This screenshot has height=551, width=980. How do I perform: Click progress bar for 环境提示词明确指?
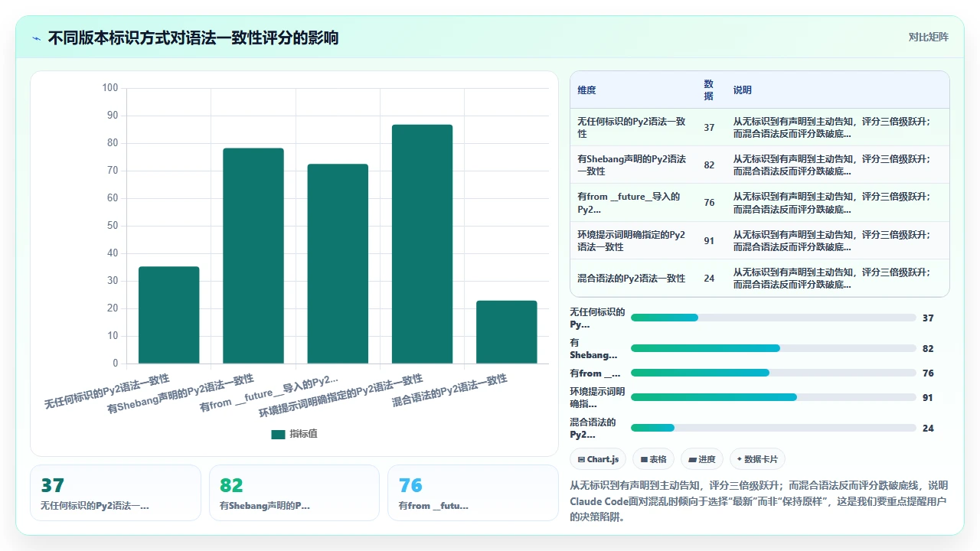coord(773,397)
